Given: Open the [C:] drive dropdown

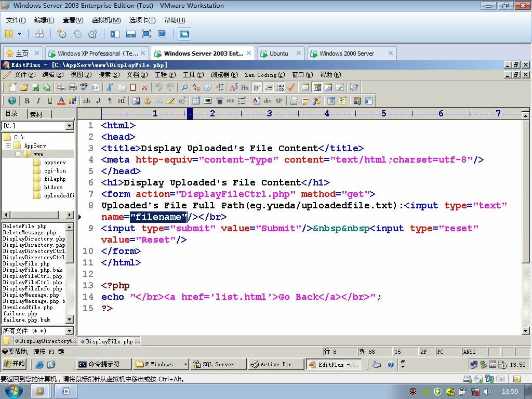Looking at the screenshot, I should (x=70, y=126).
